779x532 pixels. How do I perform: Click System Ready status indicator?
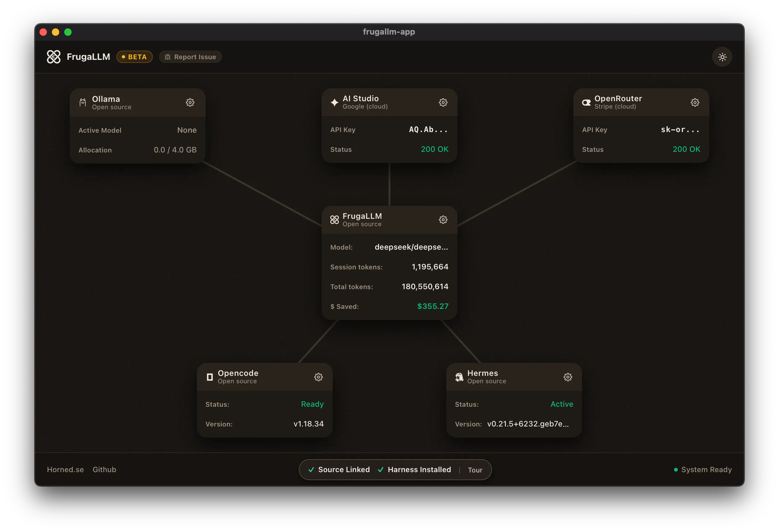pyautogui.click(x=702, y=470)
